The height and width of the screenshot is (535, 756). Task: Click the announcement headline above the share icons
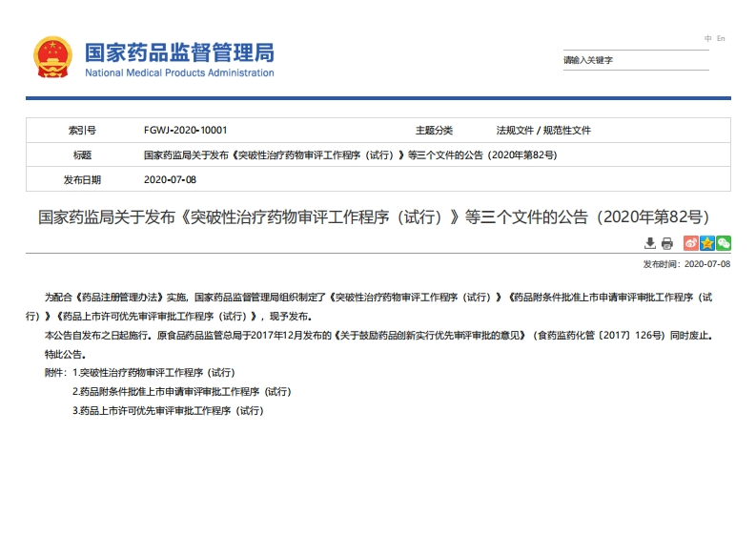click(x=374, y=216)
